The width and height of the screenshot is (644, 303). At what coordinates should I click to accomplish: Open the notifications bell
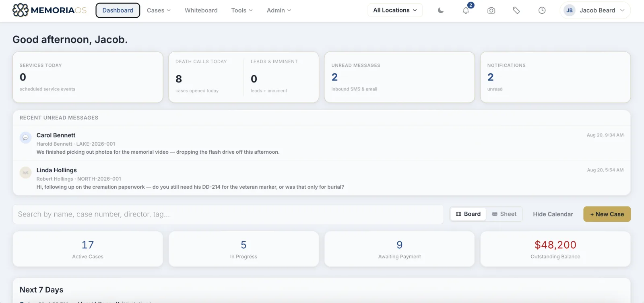click(466, 10)
